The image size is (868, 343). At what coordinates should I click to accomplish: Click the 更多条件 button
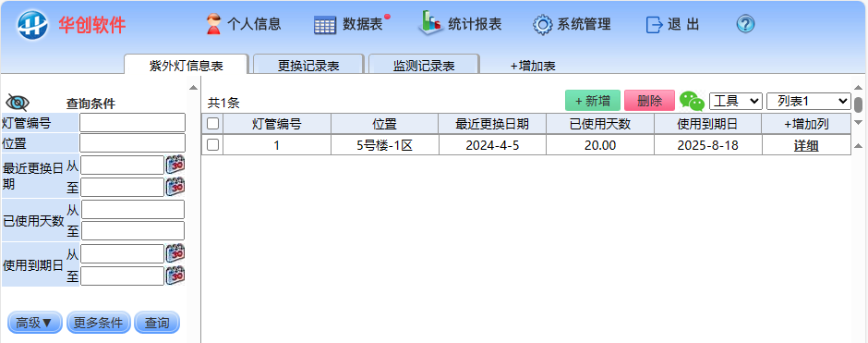pyautogui.click(x=99, y=323)
